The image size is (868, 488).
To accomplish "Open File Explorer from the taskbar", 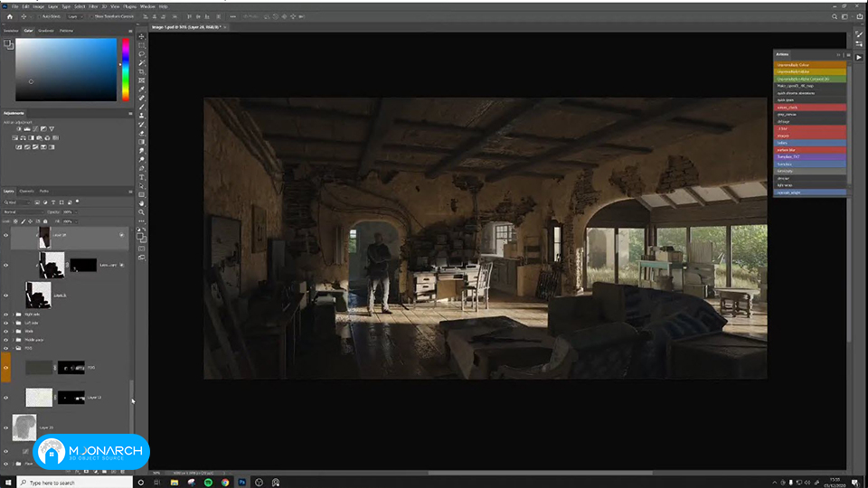I will pyautogui.click(x=175, y=483).
